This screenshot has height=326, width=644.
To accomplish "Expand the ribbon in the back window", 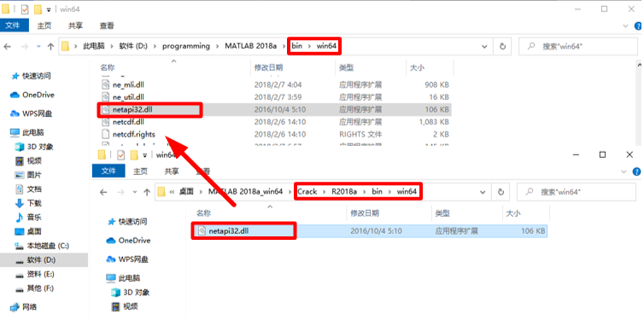I will point(625,26).
